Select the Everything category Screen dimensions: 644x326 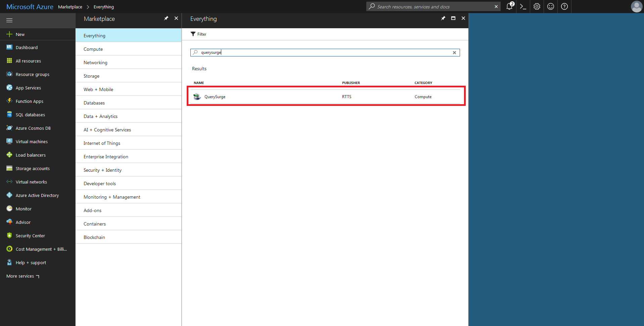pyautogui.click(x=129, y=35)
